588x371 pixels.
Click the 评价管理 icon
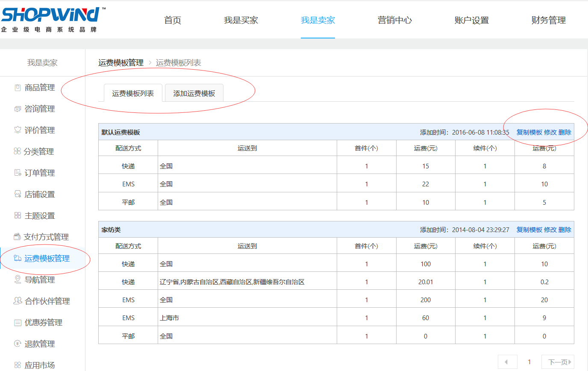[18, 130]
